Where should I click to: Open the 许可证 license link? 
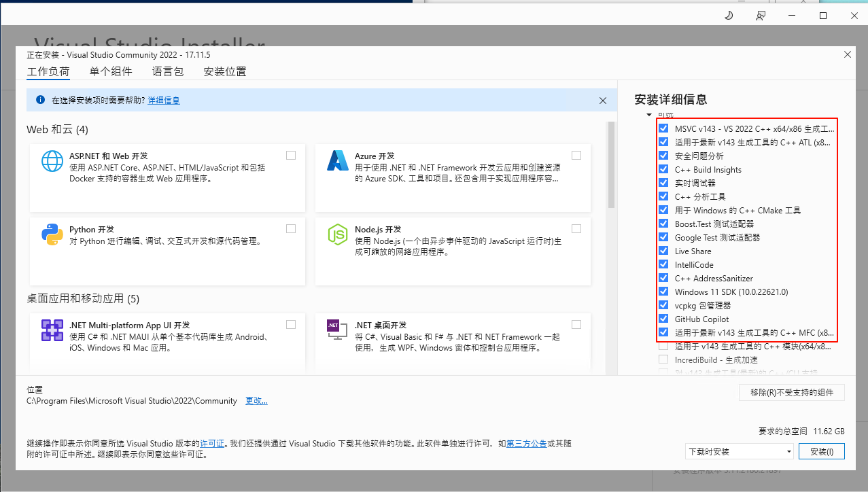pyautogui.click(x=212, y=443)
